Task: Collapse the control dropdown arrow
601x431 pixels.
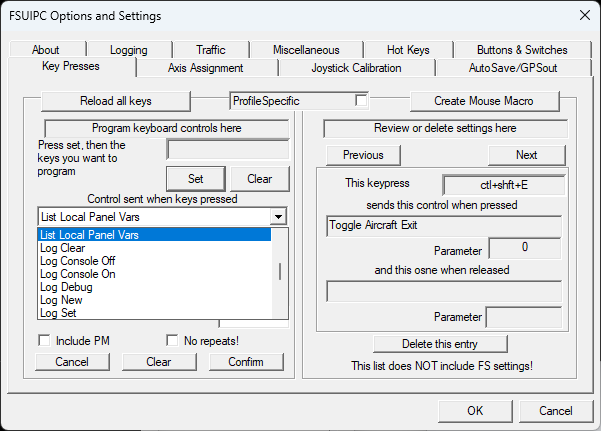Action: (x=278, y=217)
